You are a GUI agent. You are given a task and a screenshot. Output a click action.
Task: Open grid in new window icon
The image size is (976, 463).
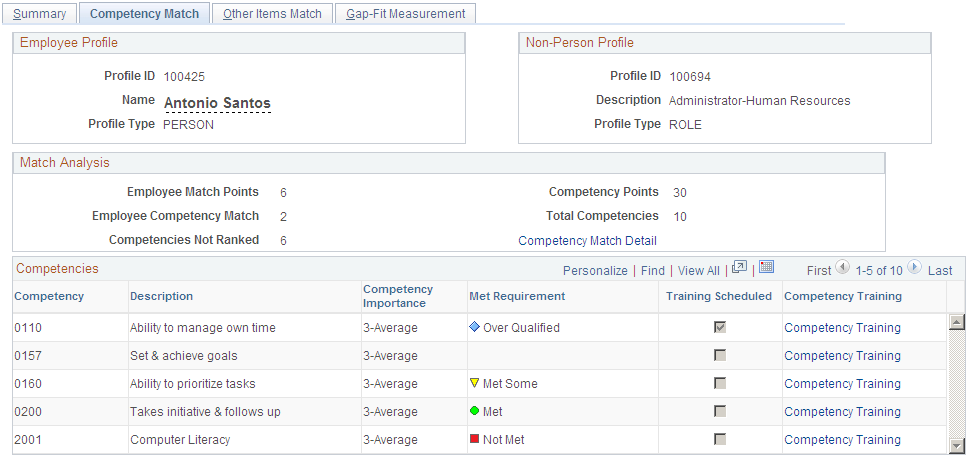739,268
